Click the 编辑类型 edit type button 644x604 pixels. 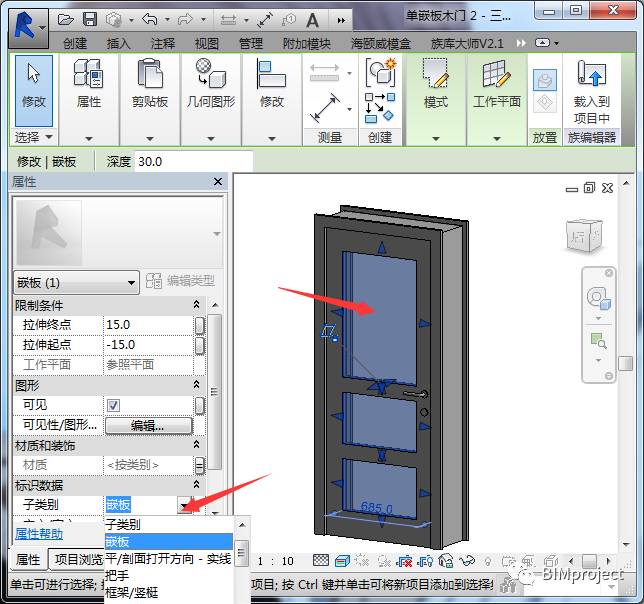pos(180,281)
